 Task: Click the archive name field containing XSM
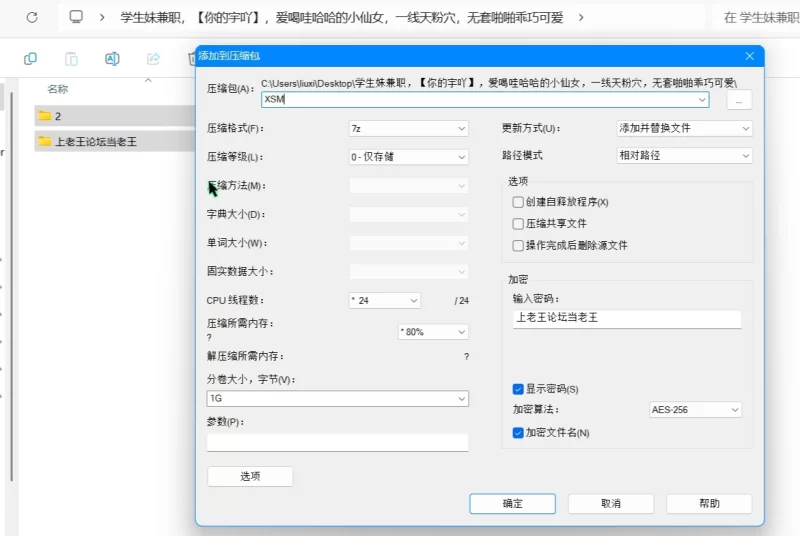[485, 99]
